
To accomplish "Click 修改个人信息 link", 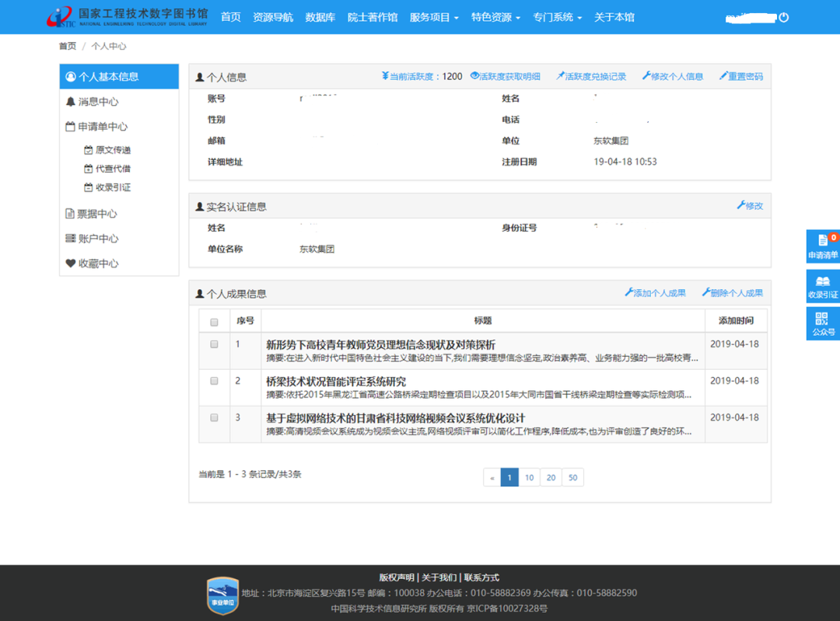I will click(673, 76).
